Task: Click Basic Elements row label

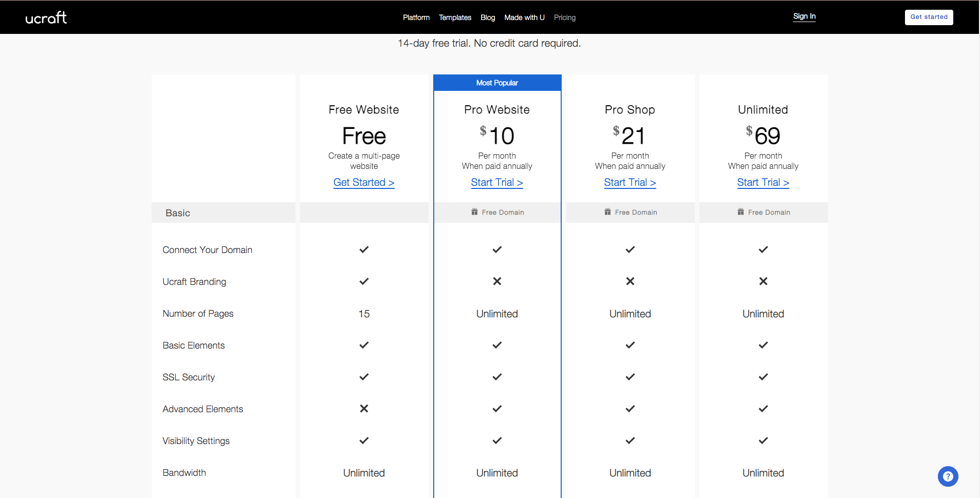Action: (x=194, y=346)
